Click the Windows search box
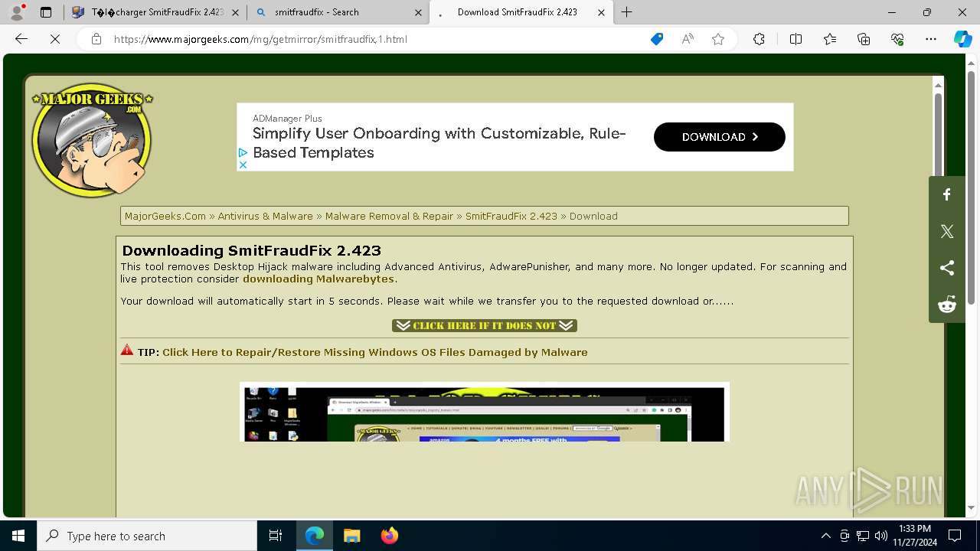 147,536
